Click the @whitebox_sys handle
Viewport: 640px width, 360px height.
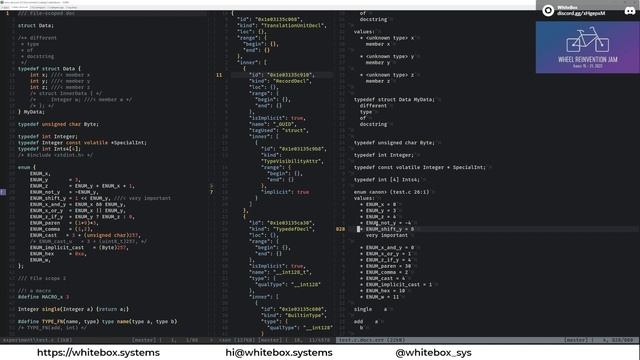(433, 353)
